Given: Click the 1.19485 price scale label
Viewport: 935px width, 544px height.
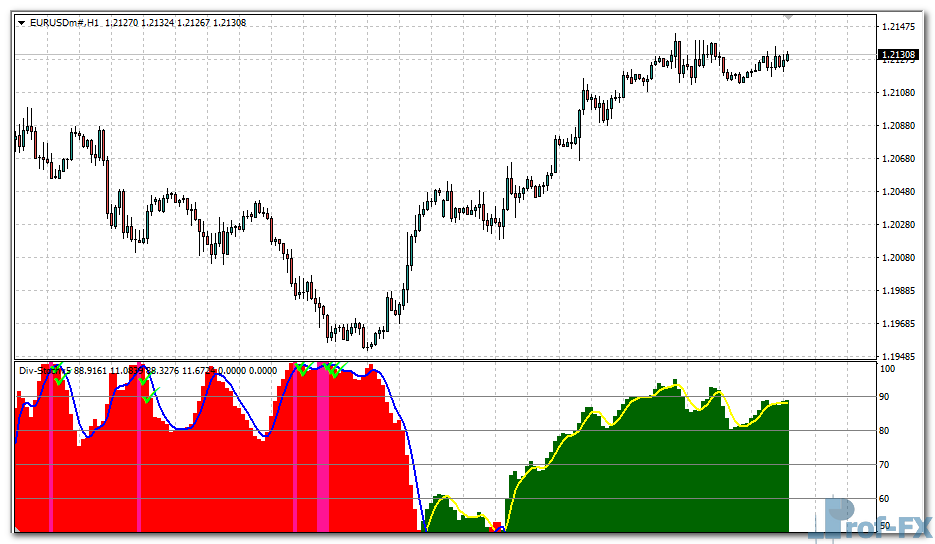Looking at the screenshot, I should coord(899,356).
